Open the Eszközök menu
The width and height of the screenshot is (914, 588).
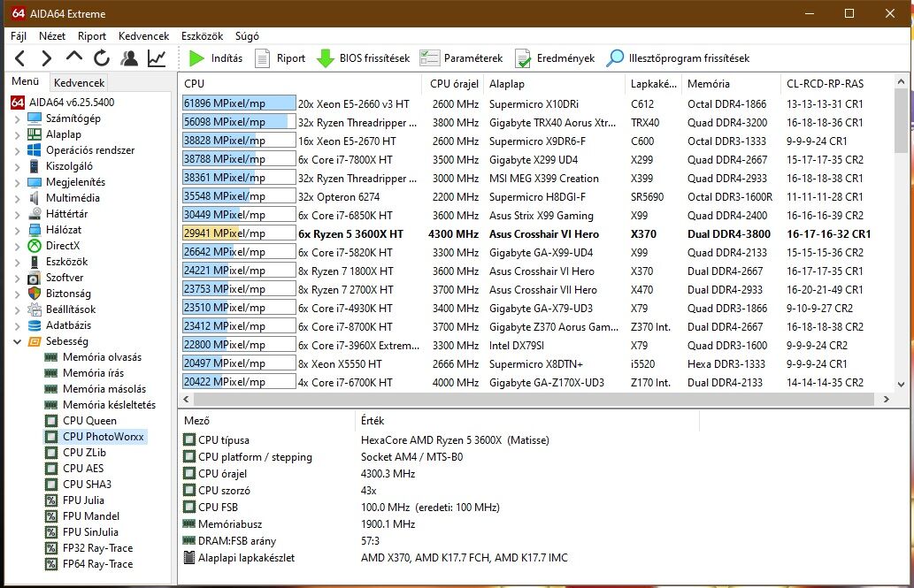click(x=203, y=36)
